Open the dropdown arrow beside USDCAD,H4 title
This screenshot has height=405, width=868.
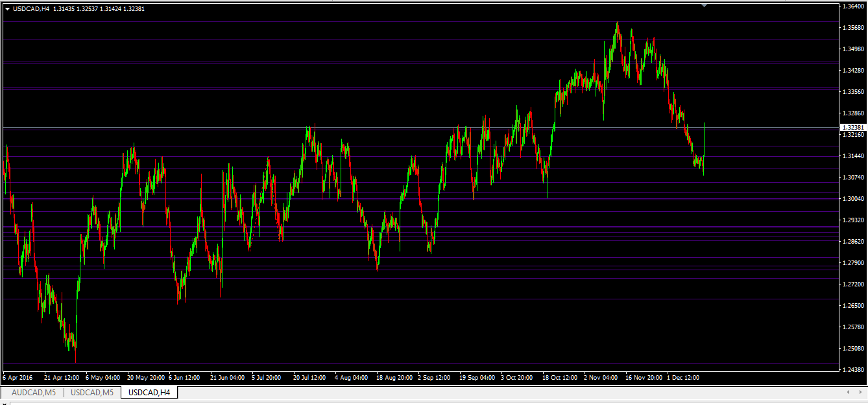[7, 8]
